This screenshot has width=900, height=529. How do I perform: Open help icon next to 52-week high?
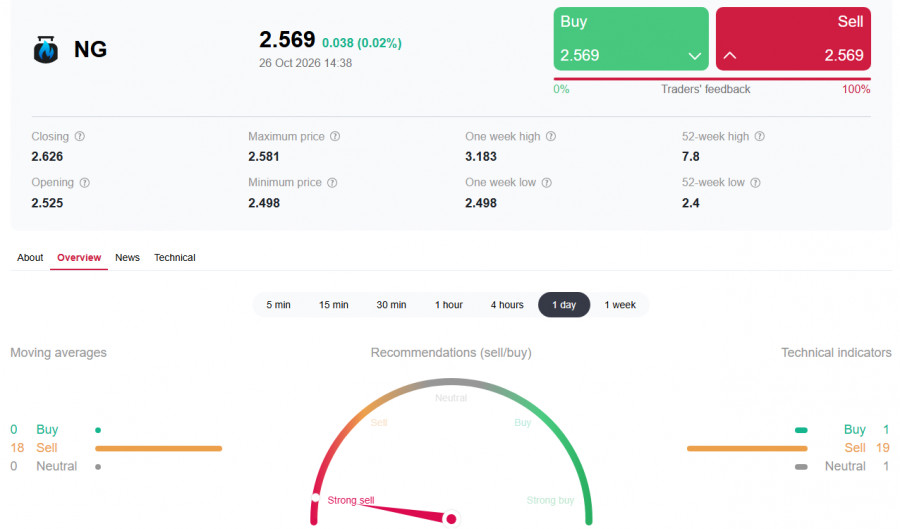(x=760, y=137)
